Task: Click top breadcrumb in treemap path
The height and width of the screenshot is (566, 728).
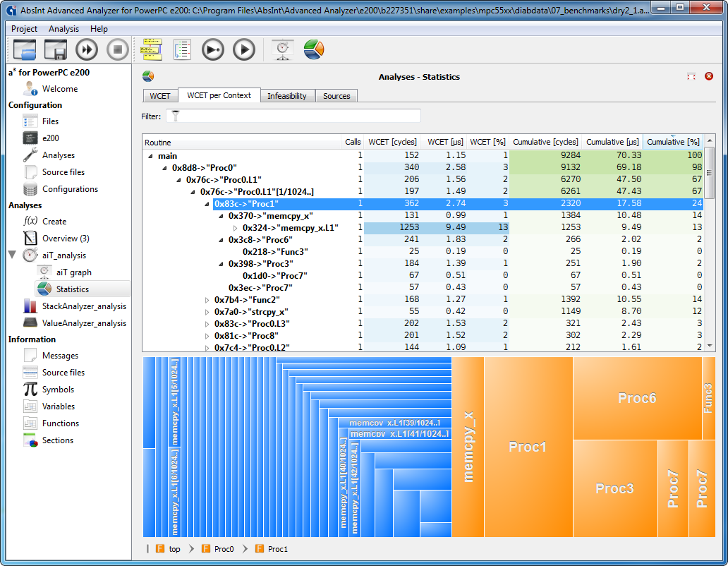Action: click(x=168, y=549)
